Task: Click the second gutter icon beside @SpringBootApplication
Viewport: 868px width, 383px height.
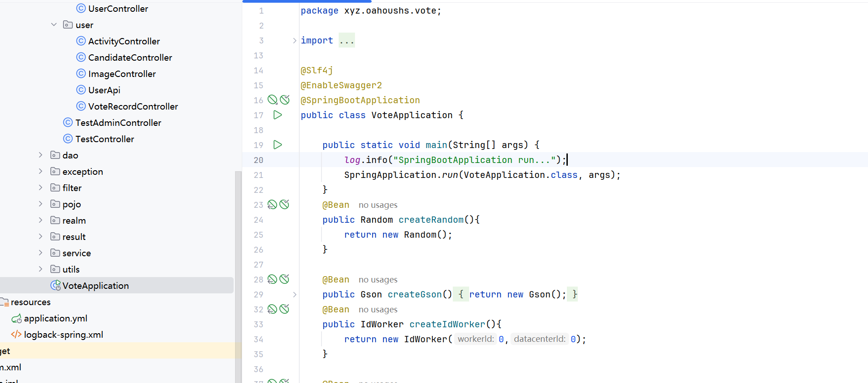Action: coord(285,100)
